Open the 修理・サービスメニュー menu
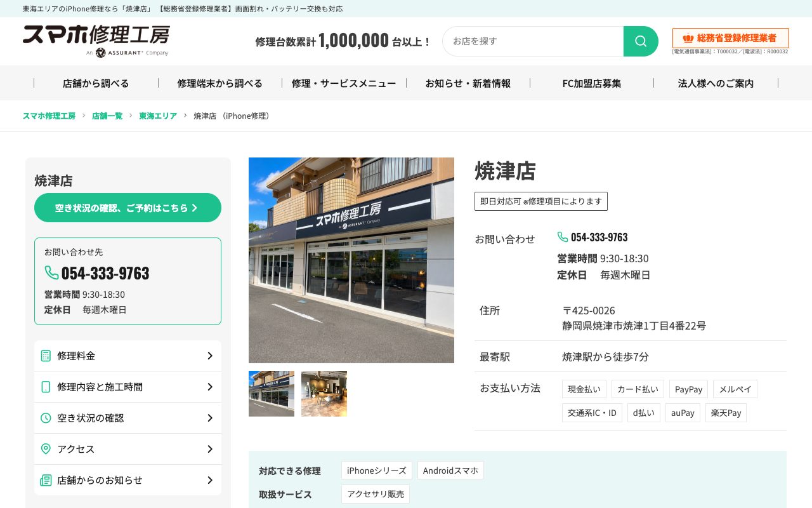The height and width of the screenshot is (508, 812). point(344,83)
